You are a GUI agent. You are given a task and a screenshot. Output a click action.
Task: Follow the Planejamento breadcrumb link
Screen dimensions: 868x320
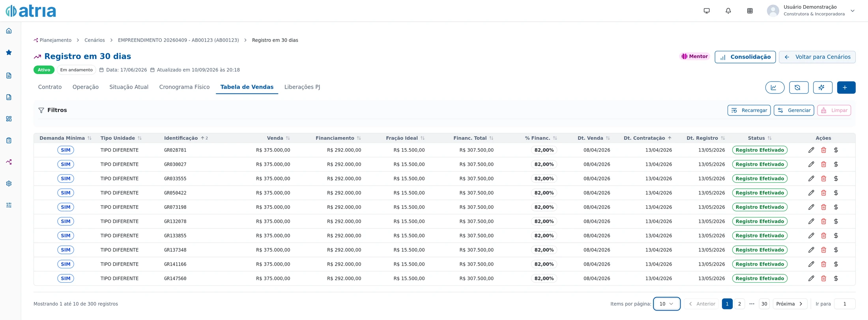[x=52, y=40]
